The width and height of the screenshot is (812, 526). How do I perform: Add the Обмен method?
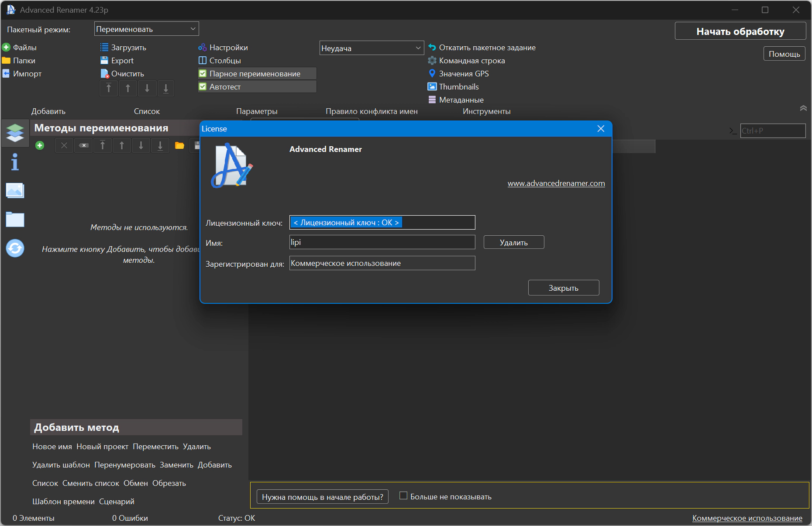click(136, 483)
